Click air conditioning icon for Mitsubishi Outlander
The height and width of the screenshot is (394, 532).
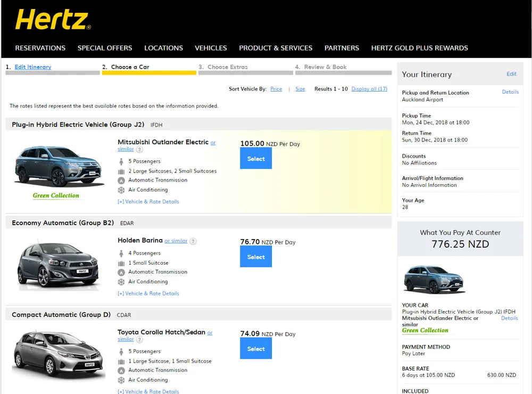click(121, 190)
